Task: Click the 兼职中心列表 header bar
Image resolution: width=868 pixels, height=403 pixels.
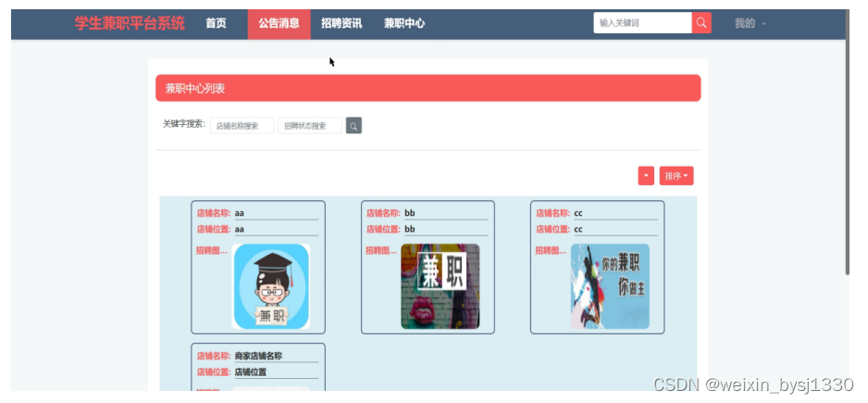Action: (428, 88)
